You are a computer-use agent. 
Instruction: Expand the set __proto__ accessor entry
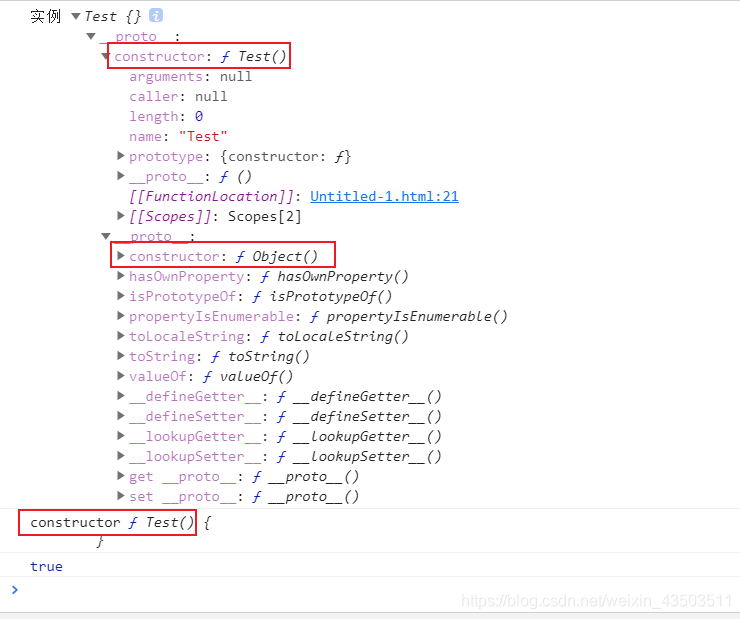(121, 495)
